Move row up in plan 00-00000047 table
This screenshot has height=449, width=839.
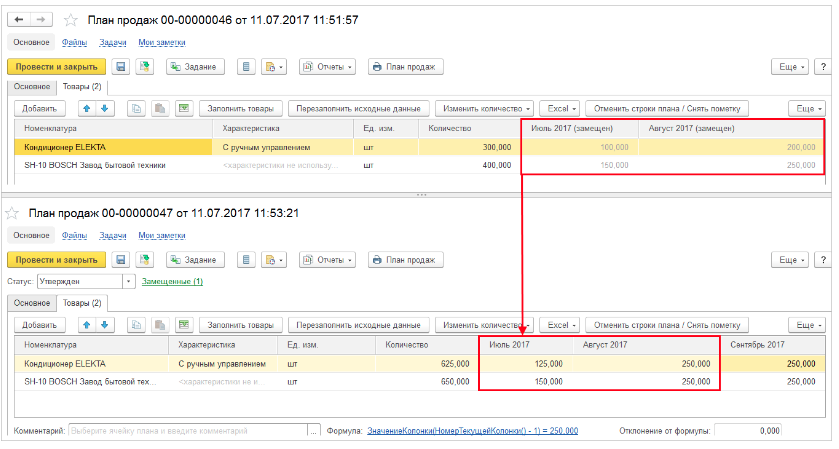pyautogui.click(x=87, y=325)
